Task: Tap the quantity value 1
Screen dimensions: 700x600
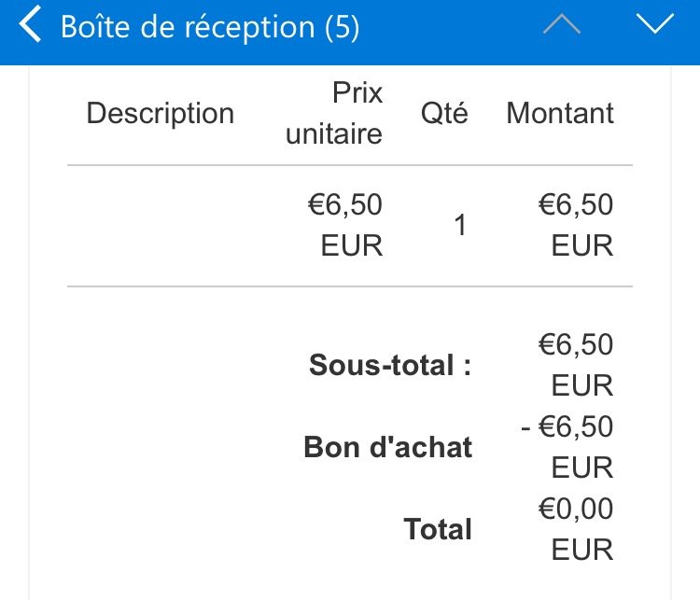Action: click(x=460, y=225)
